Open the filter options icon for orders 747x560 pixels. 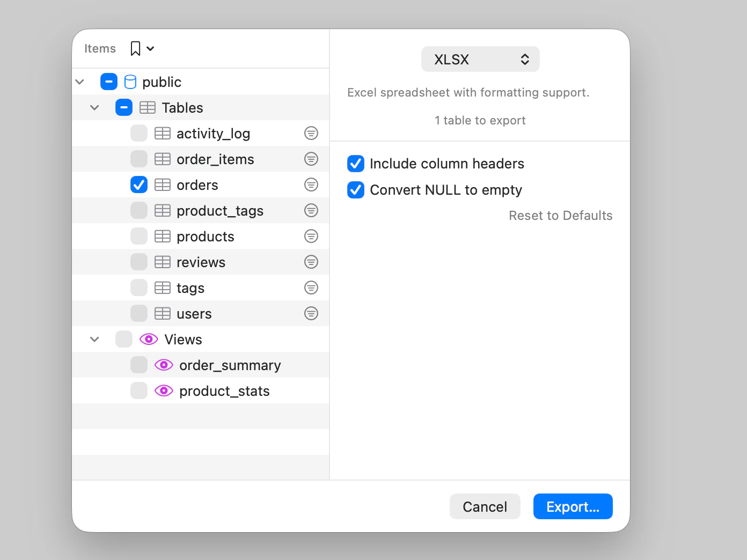point(311,185)
